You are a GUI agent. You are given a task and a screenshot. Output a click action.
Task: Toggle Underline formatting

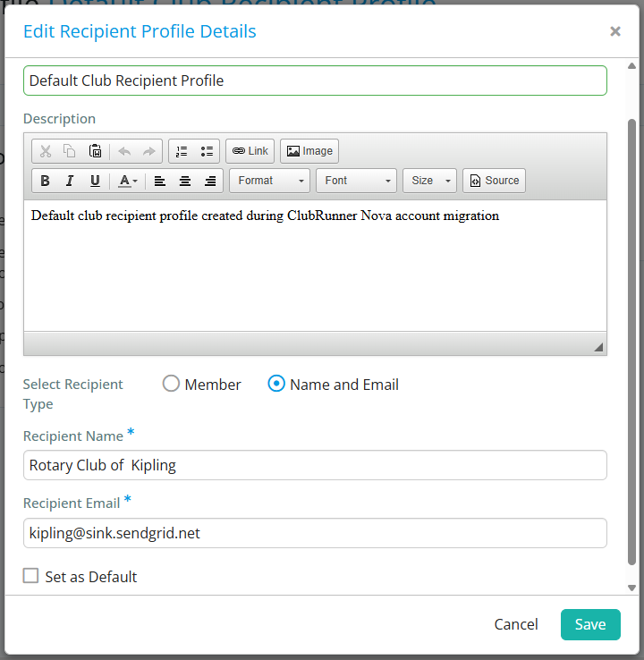[95, 181]
